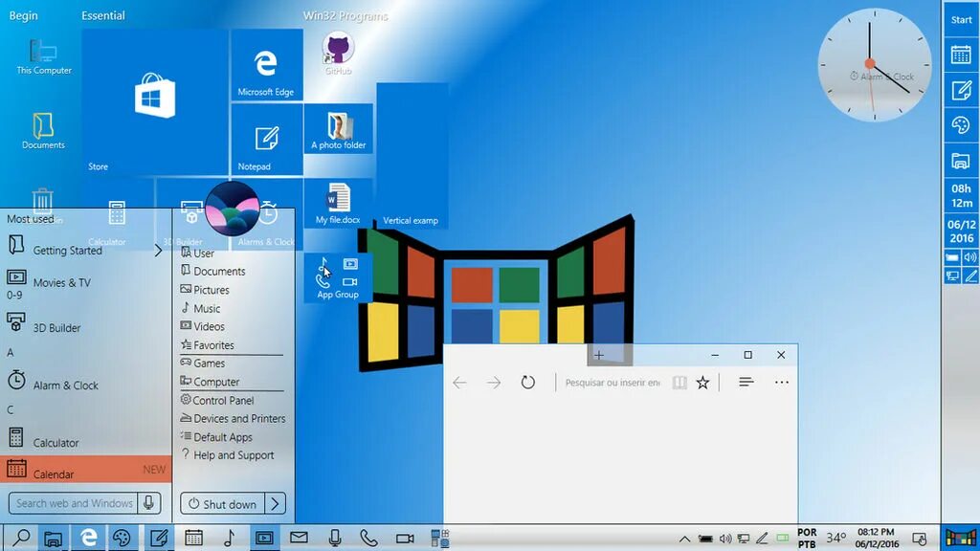Expand the Getting Started submenu arrow
Image resolution: width=980 pixels, height=551 pixels.
[x=158, y=251]
